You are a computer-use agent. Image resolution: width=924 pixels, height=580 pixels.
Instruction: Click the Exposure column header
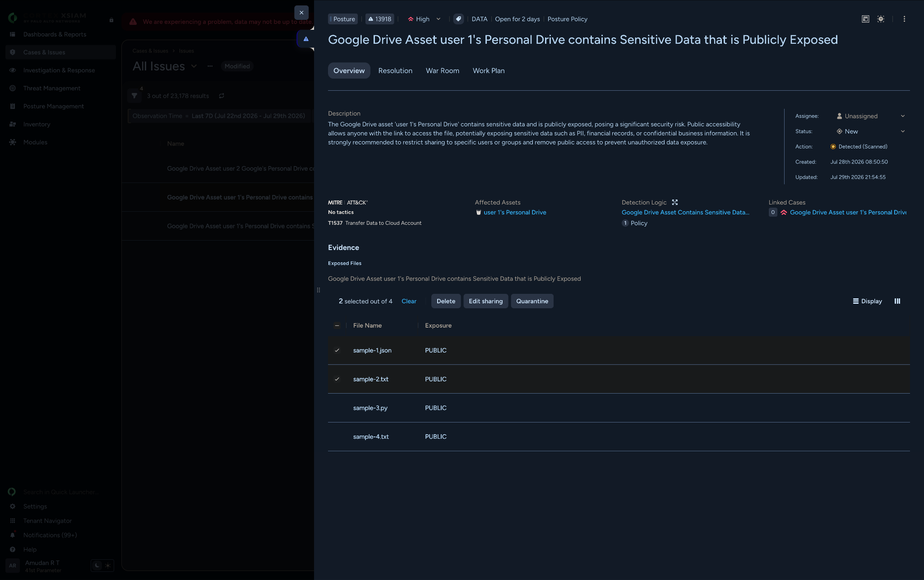[x=438, y=325]
